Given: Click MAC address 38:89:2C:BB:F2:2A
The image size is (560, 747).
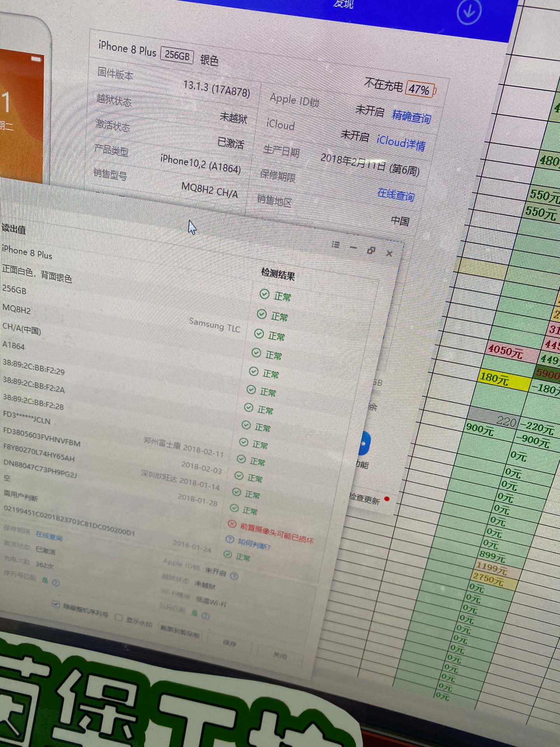Looking at the screenshot, I should pyautogui.click(x=33, y=384).
